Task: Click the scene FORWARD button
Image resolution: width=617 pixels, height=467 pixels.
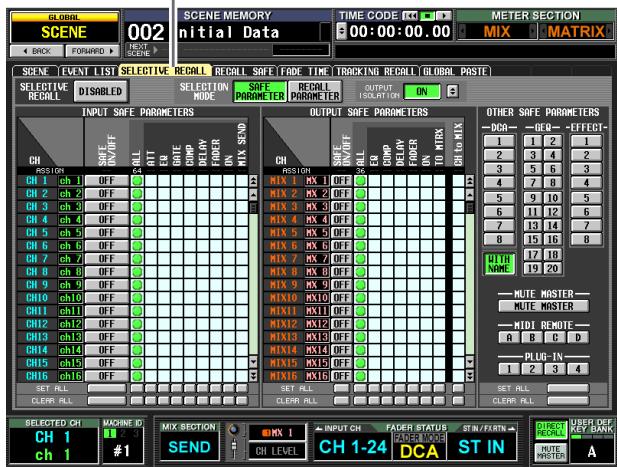Action: tap(92, 51)
